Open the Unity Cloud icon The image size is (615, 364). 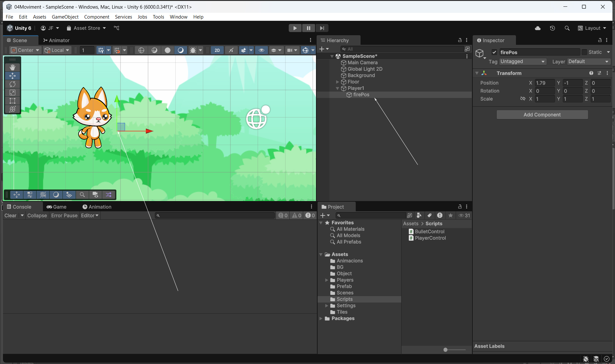[x=537, y=28]
